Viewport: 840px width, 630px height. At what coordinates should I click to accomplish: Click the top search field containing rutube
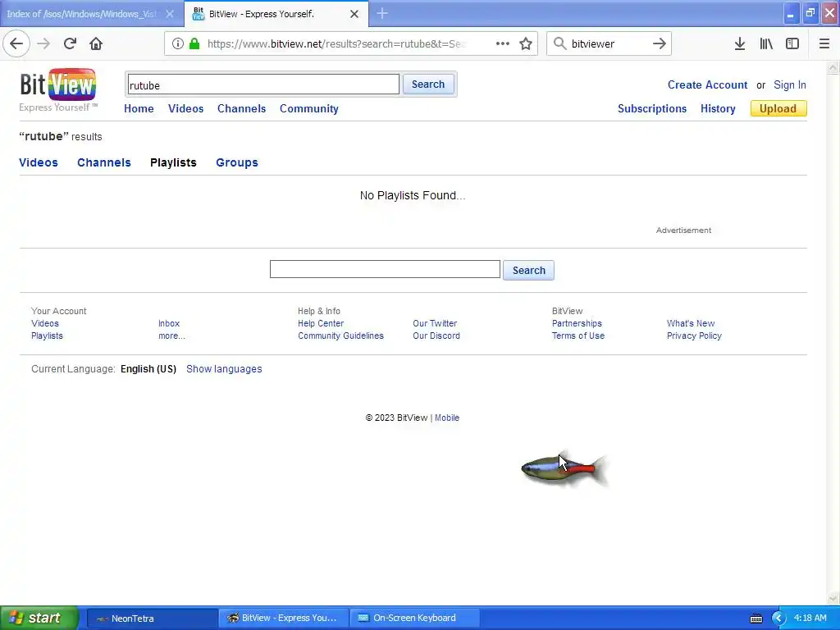tap(263, 84)
